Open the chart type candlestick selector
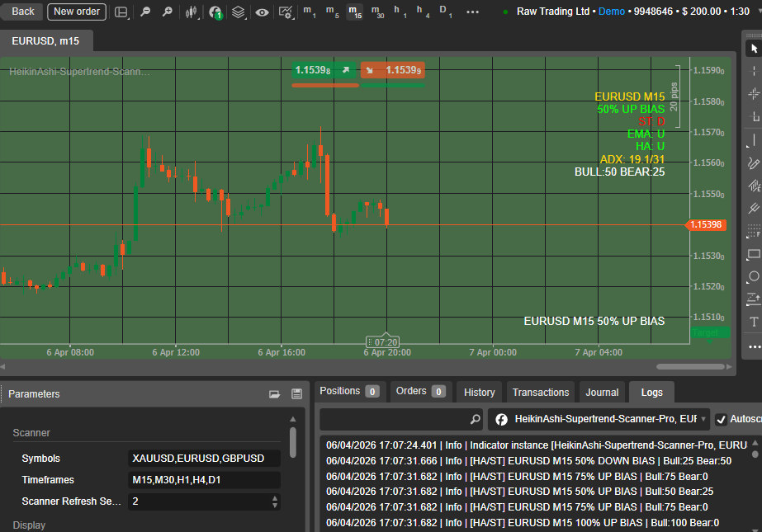Viewport: 762px width, 532px height. pyautogui.click(x=192, y=12)
